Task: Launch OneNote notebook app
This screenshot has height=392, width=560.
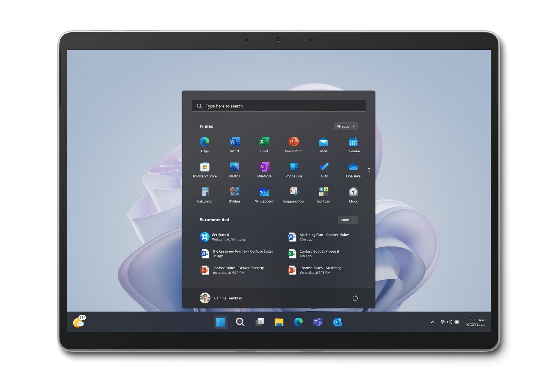Action: pyautogui.click(x=264, y=169)
